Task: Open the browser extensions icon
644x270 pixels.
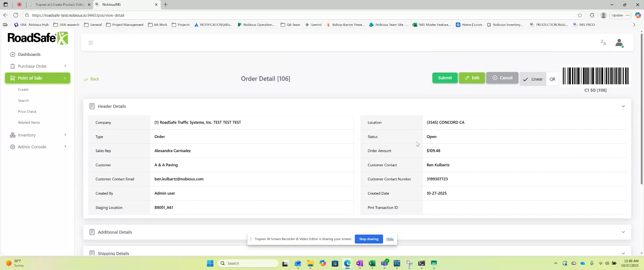Action: tap(592, 15)
